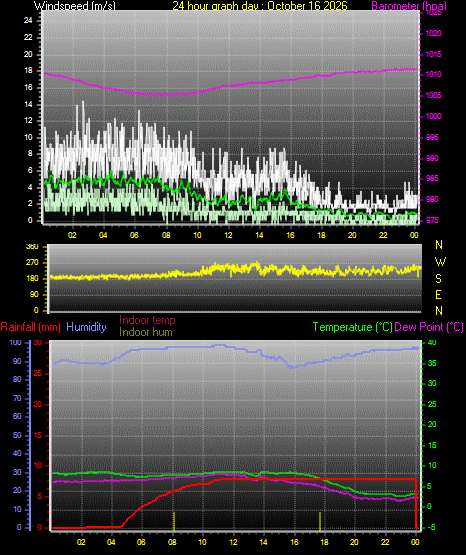This screenshot has height=555, width=466.
Task: Click hour '06' under the rainfall graph
Action: click(141, 542)
